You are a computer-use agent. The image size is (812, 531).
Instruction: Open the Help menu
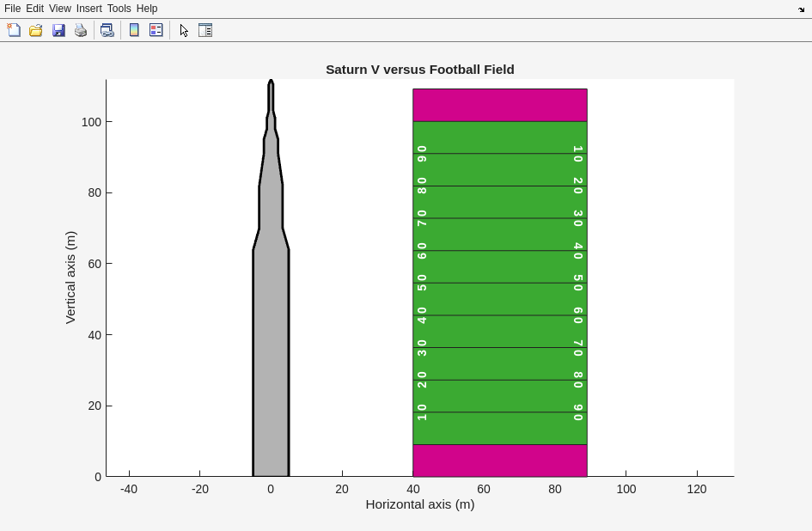pos(147,9)
